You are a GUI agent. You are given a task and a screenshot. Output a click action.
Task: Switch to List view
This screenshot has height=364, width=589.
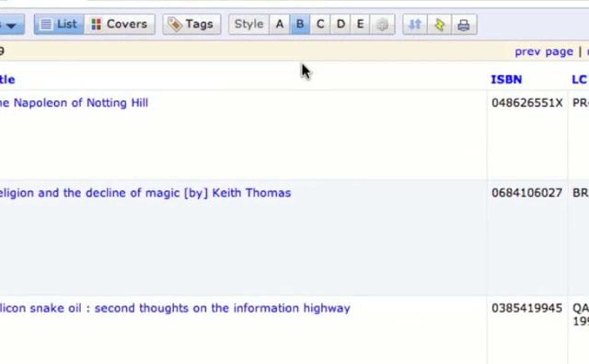point(59,24)
